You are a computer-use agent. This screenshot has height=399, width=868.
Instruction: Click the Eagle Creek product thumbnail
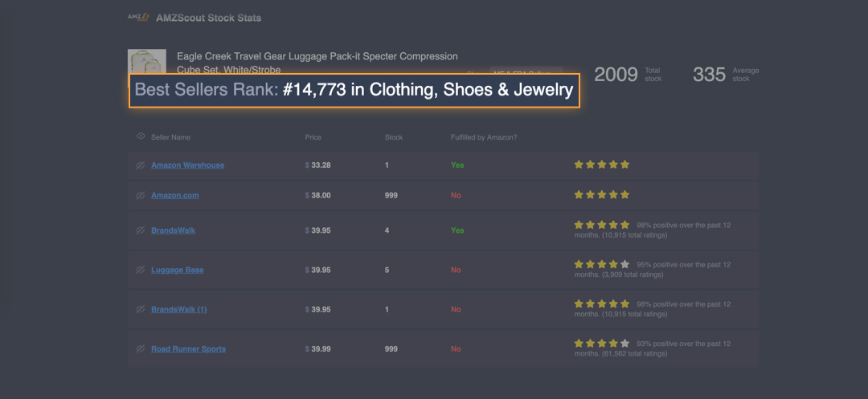147,62
